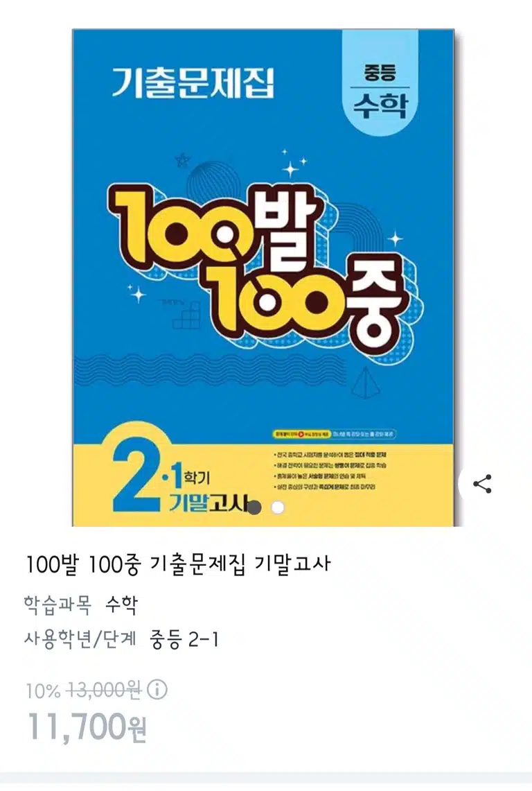The height and width of the screenshot is (791, 532).
Task: Click the product title 100발 100중 기출문제집 기말고사
Action: pyautogui.click(x=178, y=564)
